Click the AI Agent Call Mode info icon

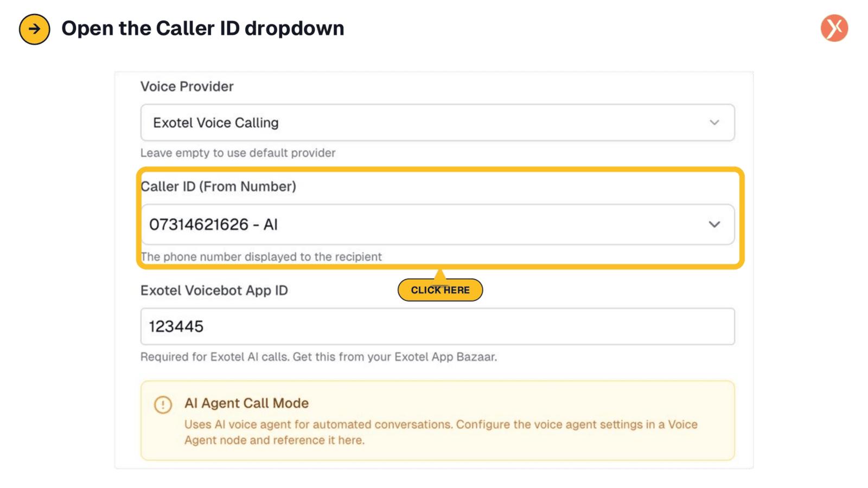pos(163,404)
